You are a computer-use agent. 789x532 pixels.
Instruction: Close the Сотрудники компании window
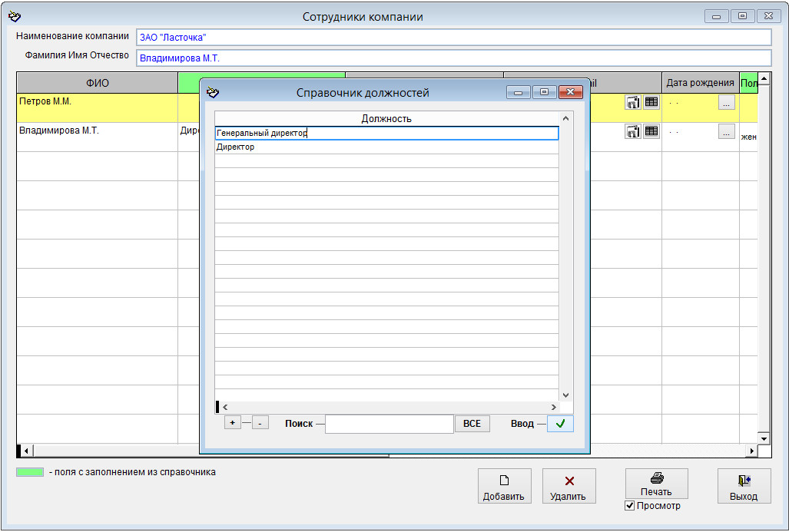768,16
